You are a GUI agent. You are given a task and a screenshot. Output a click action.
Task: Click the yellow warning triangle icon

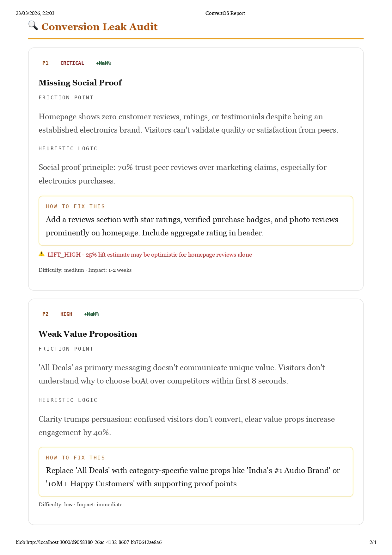[41, 254]
